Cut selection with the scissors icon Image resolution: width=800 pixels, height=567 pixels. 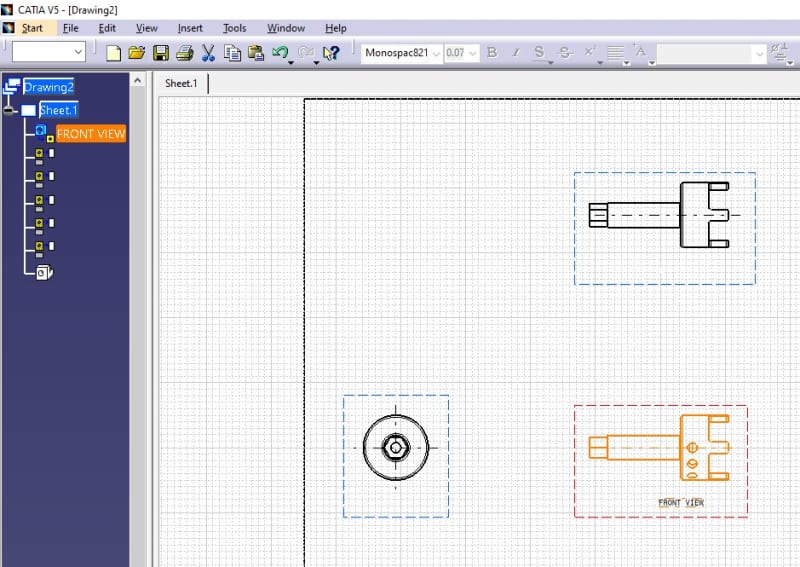pyautogui.click(x=208, y=53)
